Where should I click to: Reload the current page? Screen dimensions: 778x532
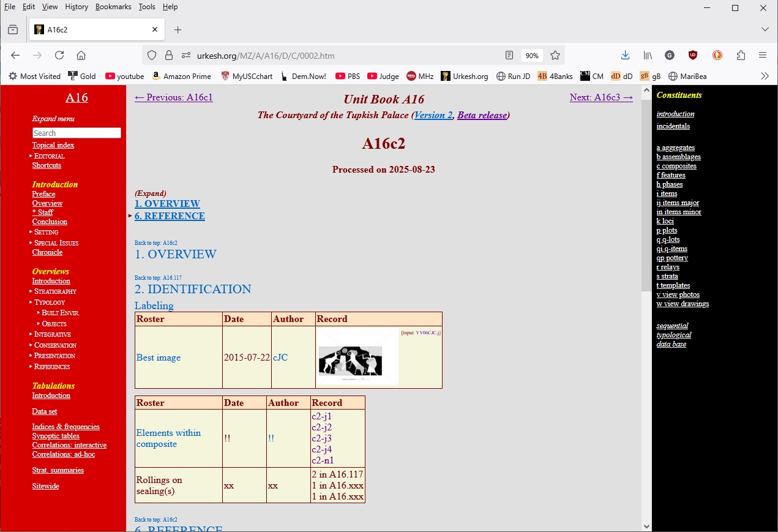tap(59, 55)
